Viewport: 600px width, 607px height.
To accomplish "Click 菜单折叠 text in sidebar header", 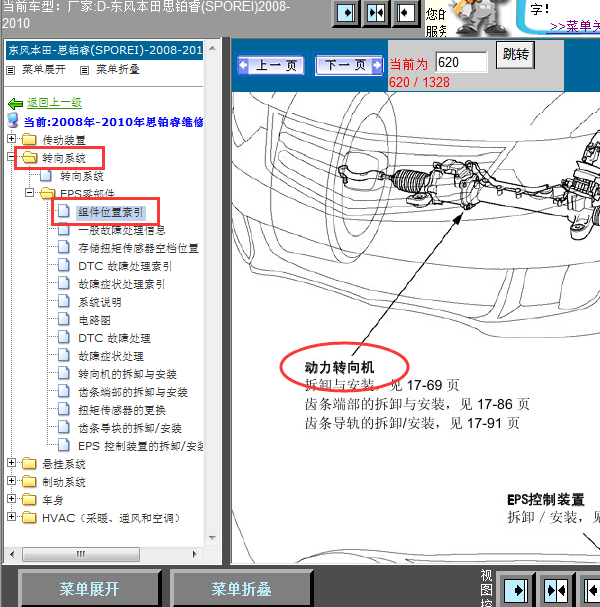I will pos(117,70).
